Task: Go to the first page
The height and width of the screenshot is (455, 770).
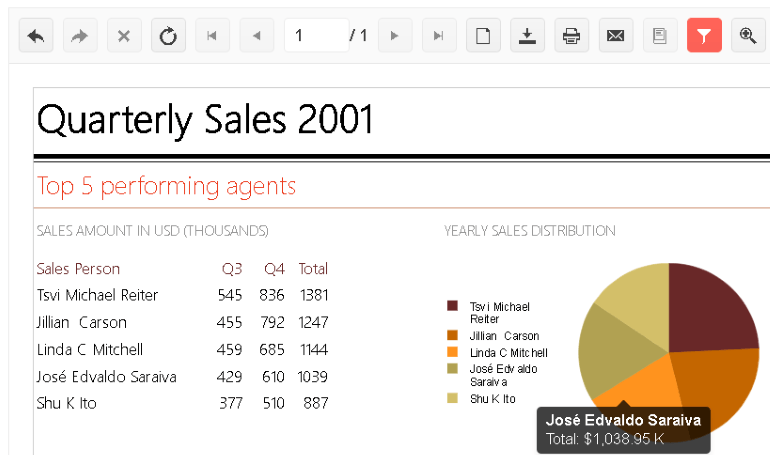Action: coord(212,36)
